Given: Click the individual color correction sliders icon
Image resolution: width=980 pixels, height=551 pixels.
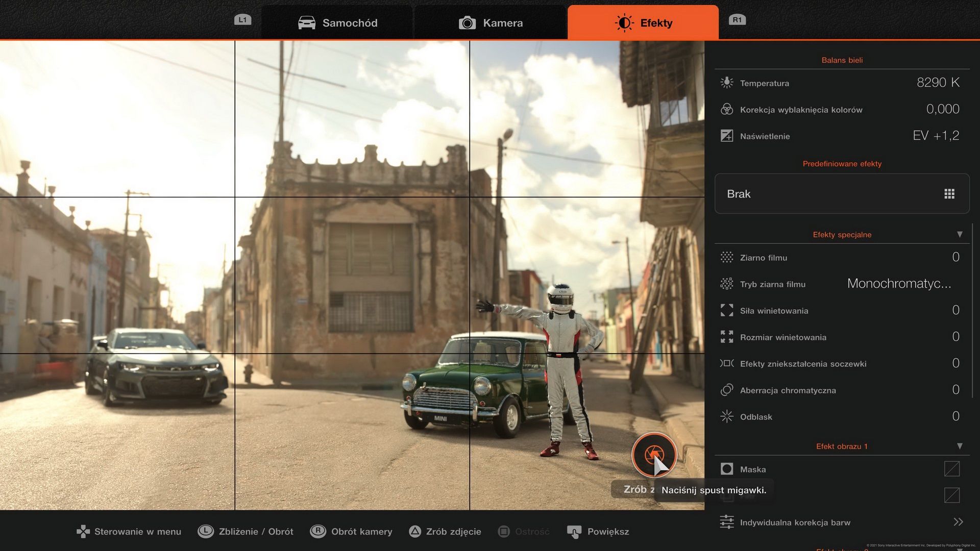Looking at the screenshot, I should point(727,522).
